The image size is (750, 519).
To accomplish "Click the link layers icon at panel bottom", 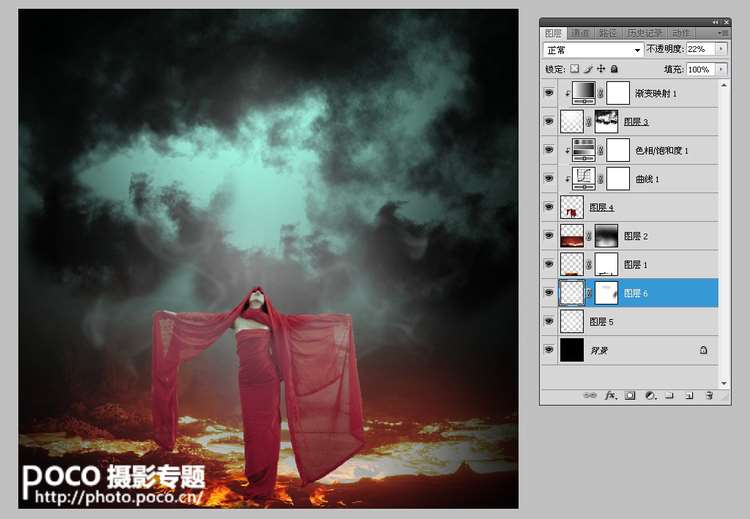I will 590,396.
